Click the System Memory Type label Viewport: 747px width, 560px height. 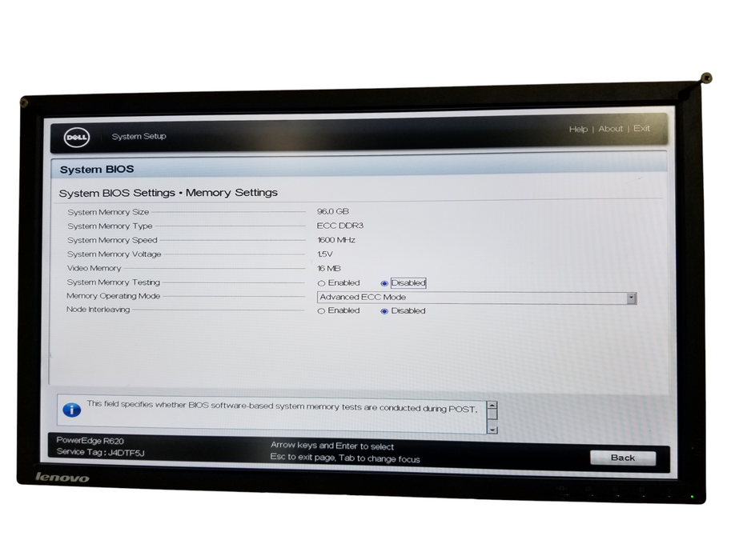pos(110,226)
